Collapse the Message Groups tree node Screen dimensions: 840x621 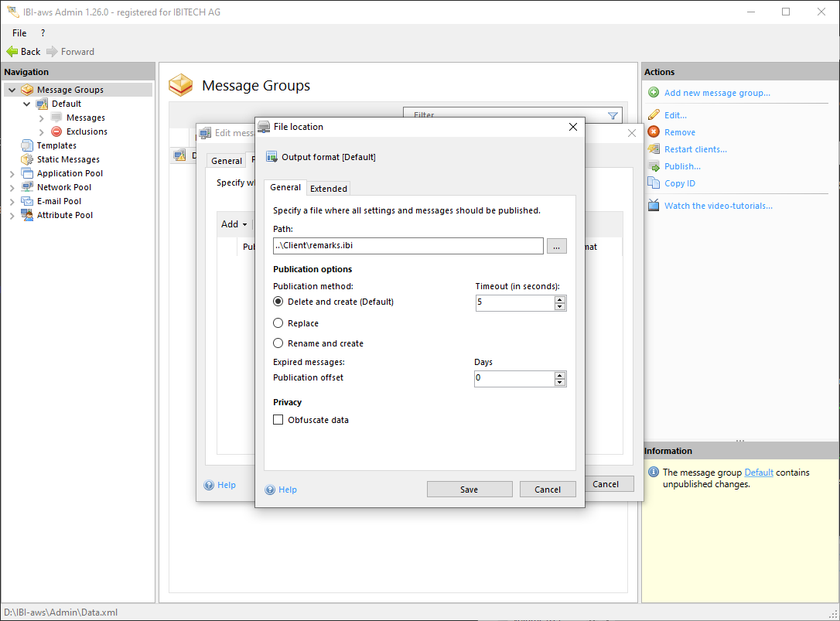tap(12, 90)
